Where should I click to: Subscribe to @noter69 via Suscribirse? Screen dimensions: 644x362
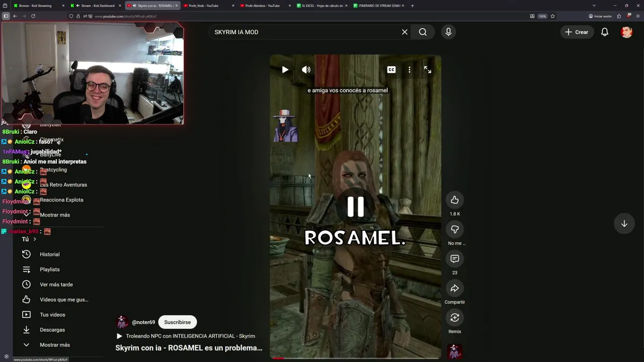pos(177,322)
